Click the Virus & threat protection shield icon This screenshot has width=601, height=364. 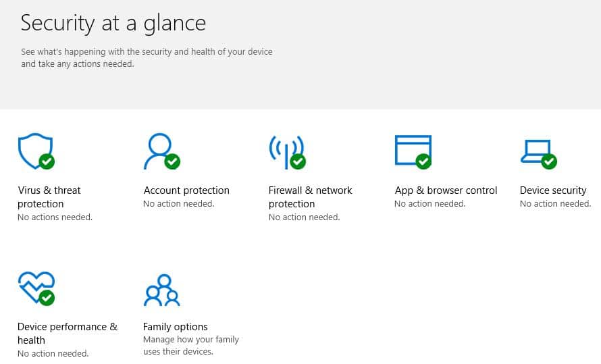pos(36,151)
